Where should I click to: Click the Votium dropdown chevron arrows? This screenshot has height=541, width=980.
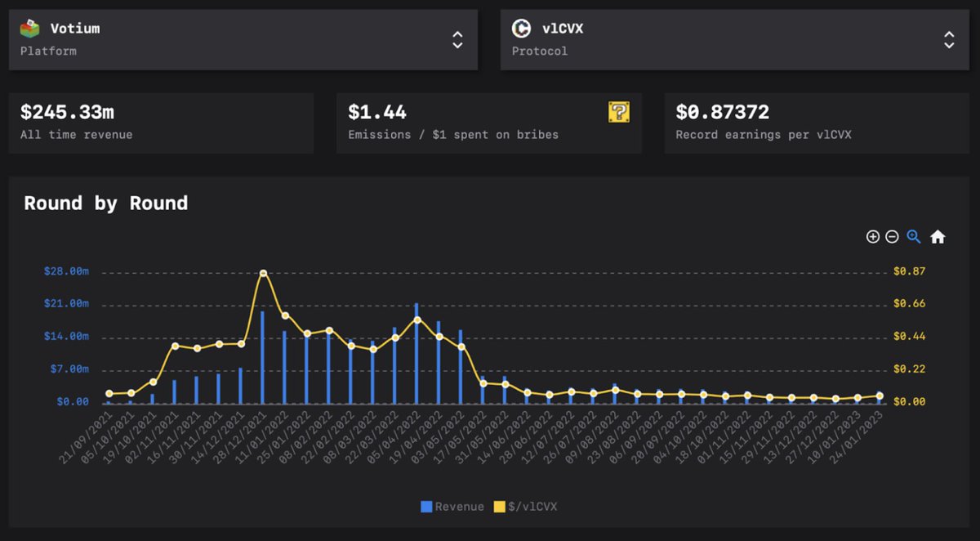[457, 39]
